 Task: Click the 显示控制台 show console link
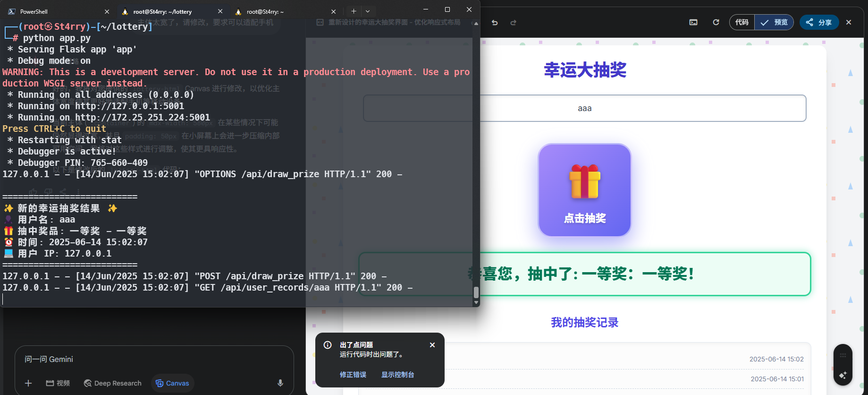(398, 375)
